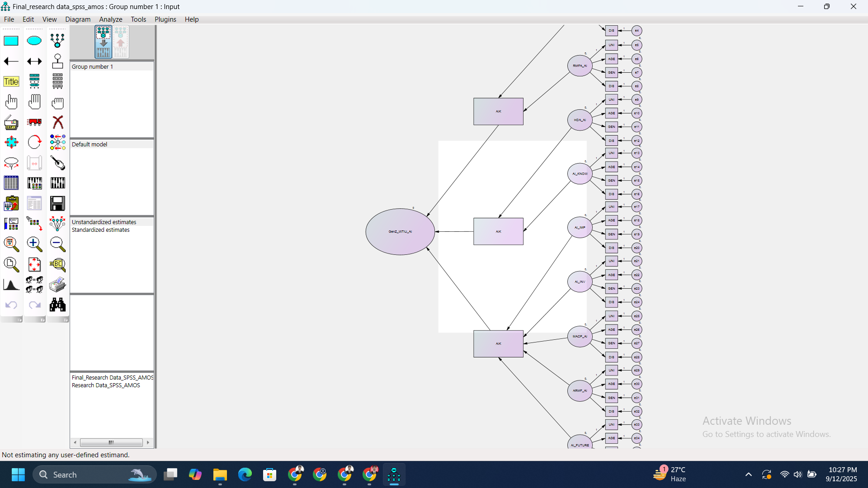
Task: Save the diagram with floppy disk icon
Action: coord(57,203)
